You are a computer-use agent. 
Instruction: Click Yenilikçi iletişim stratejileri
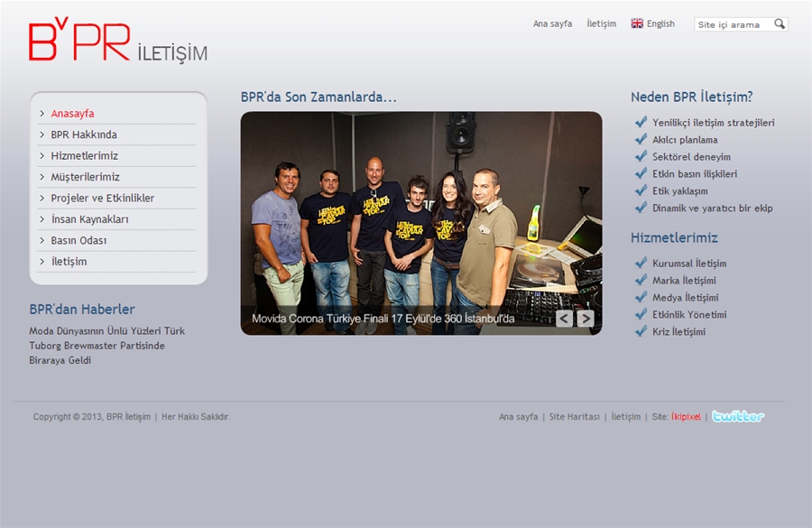(x=713, y=123)
